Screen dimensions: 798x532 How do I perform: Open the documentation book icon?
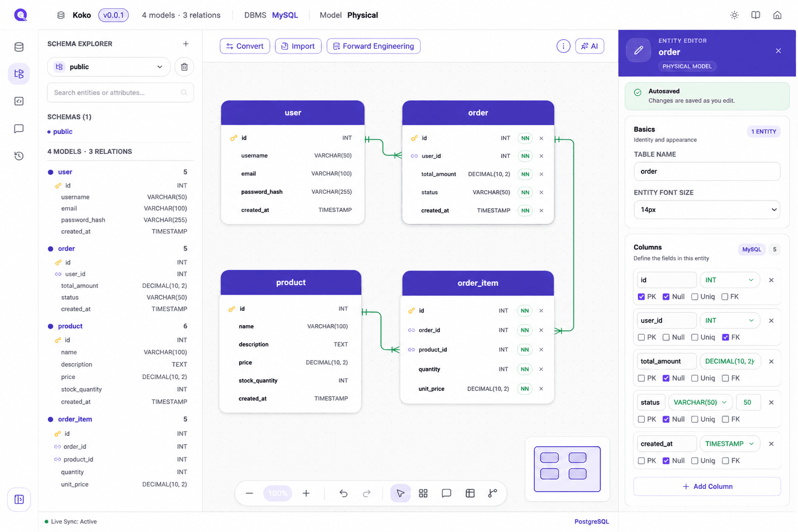(756, 15)
